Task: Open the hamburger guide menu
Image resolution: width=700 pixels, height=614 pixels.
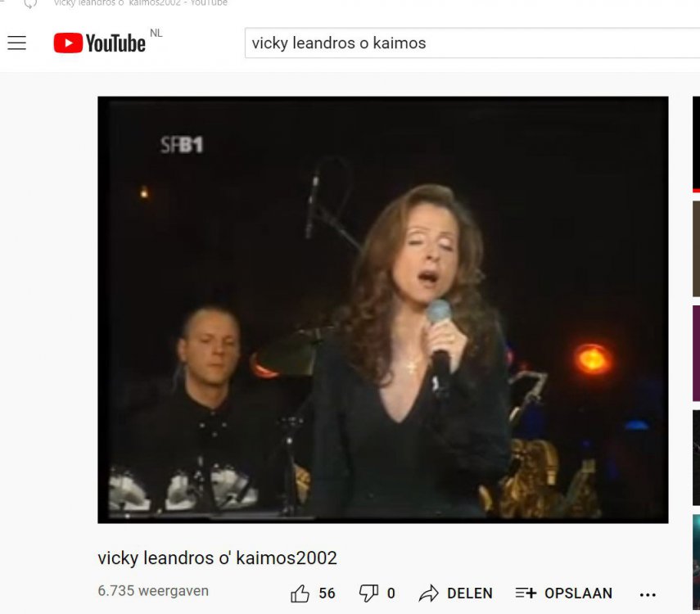Action: pyautogui.click(x=17, y=43)
